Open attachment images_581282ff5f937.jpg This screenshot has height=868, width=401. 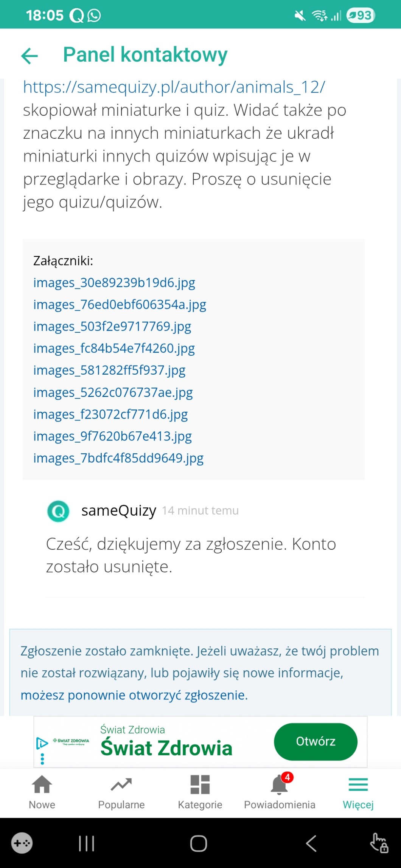point(109,370)
